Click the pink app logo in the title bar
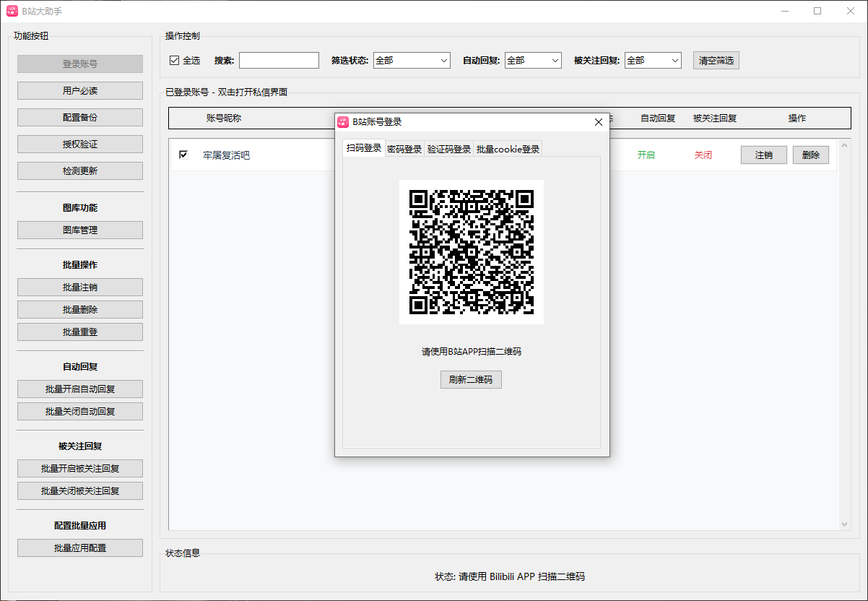The image size is (868, 601). tap(12, 11)
